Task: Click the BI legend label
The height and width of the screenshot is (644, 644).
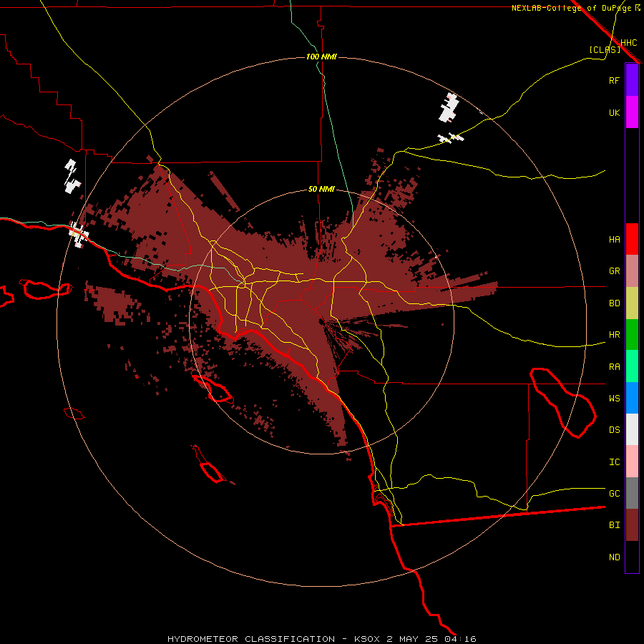Action: pyautogui.click(x=614, y=525)
